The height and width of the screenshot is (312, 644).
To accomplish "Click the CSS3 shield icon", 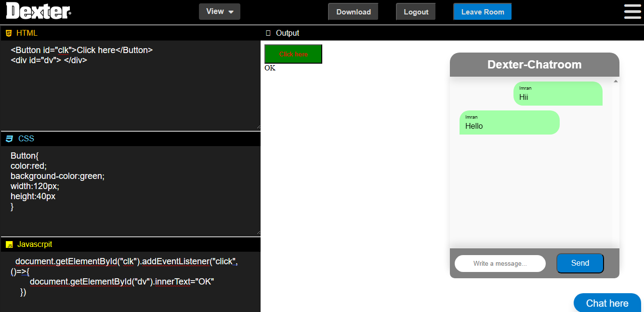I will (x=9, y=139).
